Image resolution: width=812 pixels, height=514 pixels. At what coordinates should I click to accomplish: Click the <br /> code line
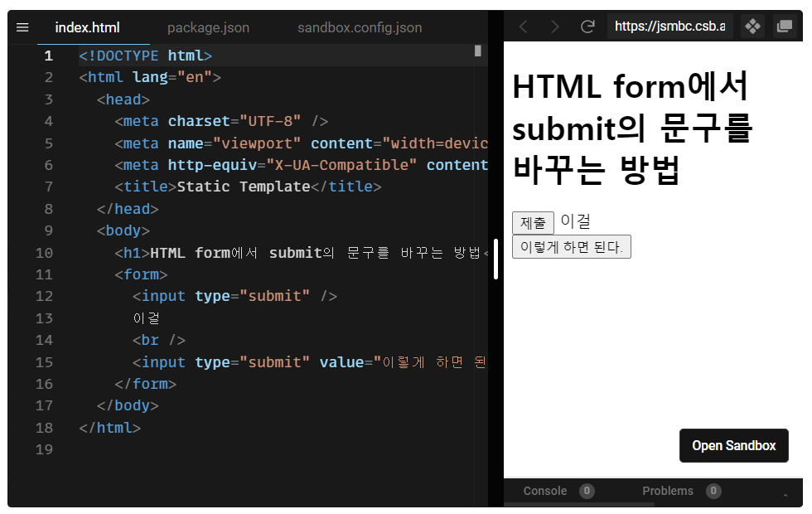click(x=159, y=341)
